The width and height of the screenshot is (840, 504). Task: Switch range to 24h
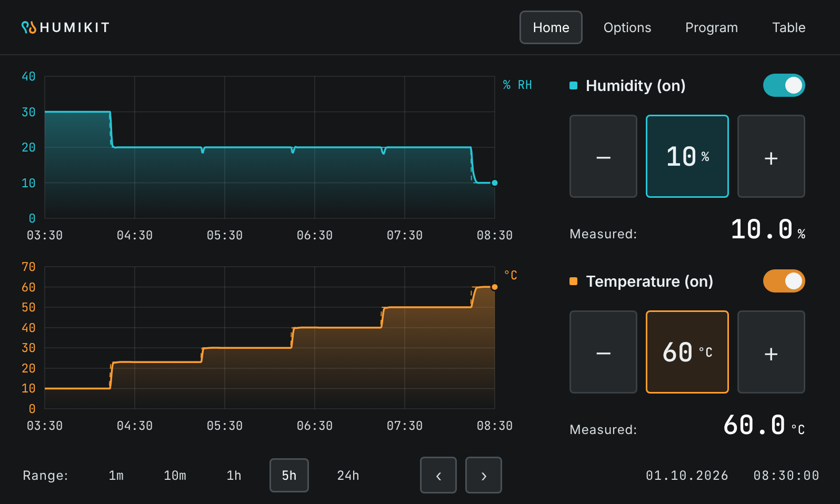click(348, 476)
